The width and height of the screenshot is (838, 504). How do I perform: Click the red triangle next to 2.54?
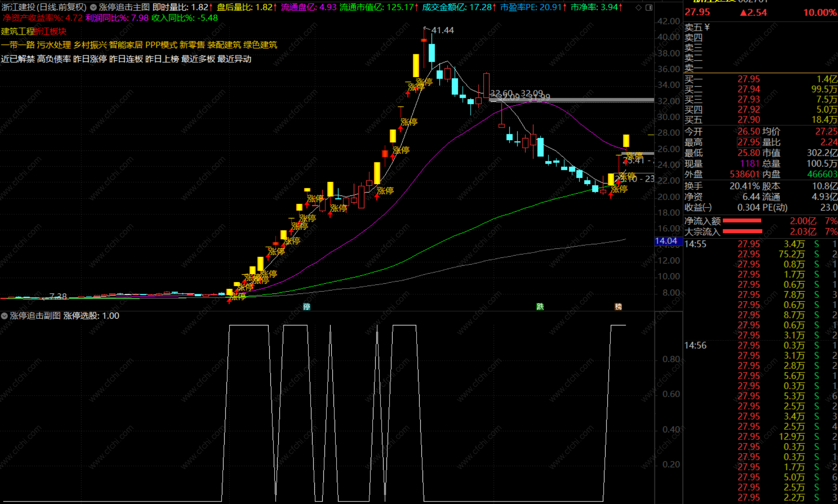click(743, 13)
